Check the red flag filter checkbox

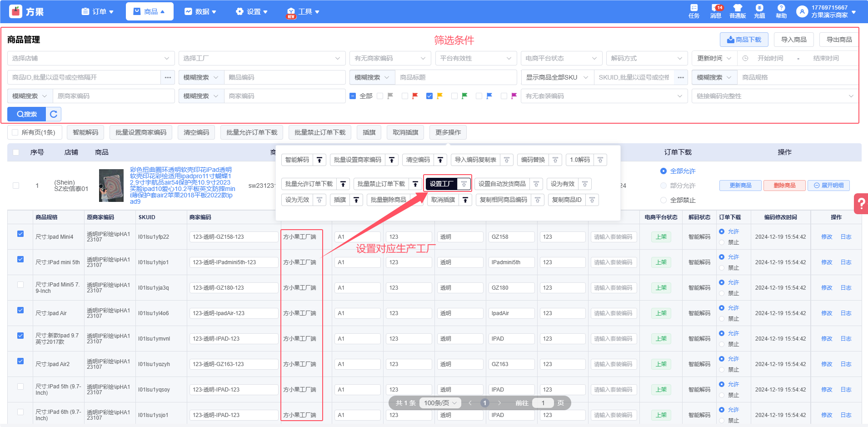[x=404, y=96]
